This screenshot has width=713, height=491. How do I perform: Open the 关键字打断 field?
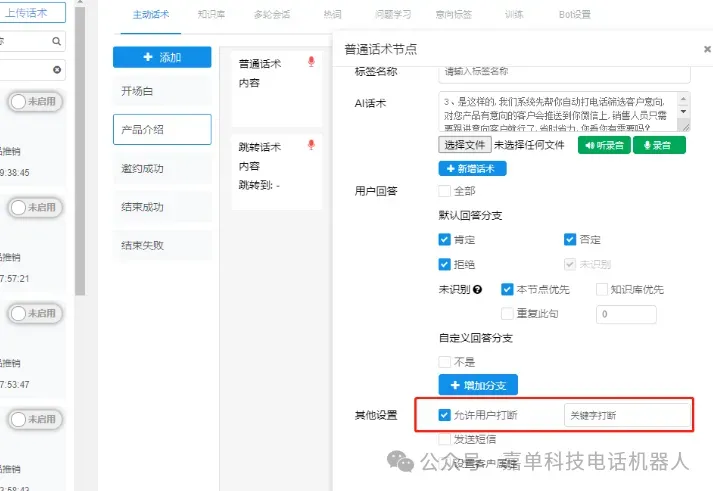coord(627,415)
